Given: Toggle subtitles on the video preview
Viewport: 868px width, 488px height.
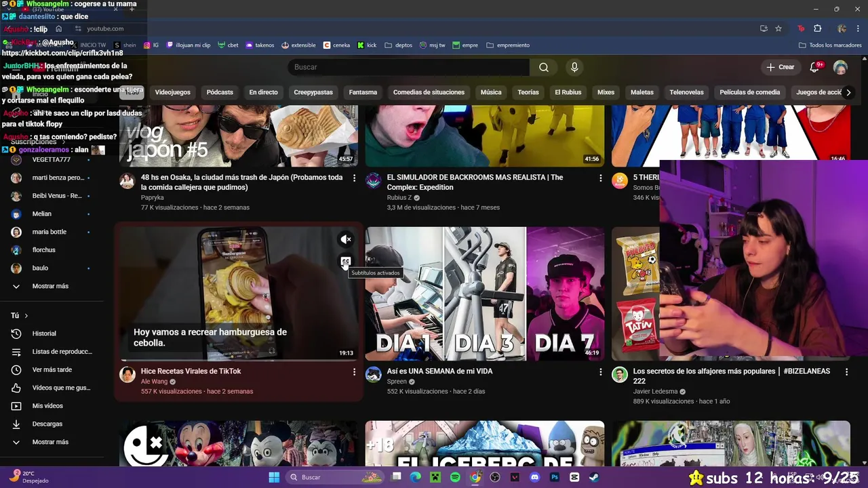Looking at the screenshot, I should coord(346,262).
